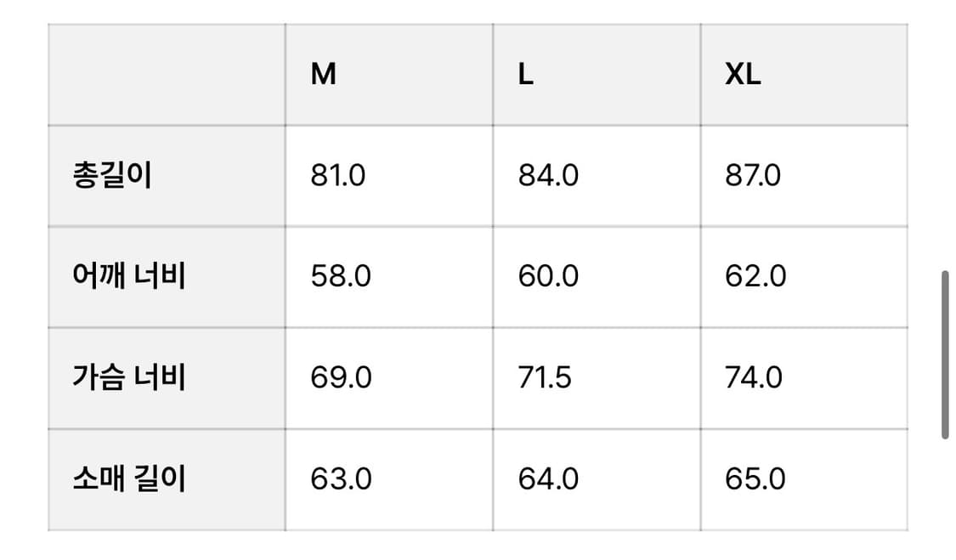Select the 58.0 shoulder width cell
The height and width of the screenshot is (560, 956).
[341, 277]
